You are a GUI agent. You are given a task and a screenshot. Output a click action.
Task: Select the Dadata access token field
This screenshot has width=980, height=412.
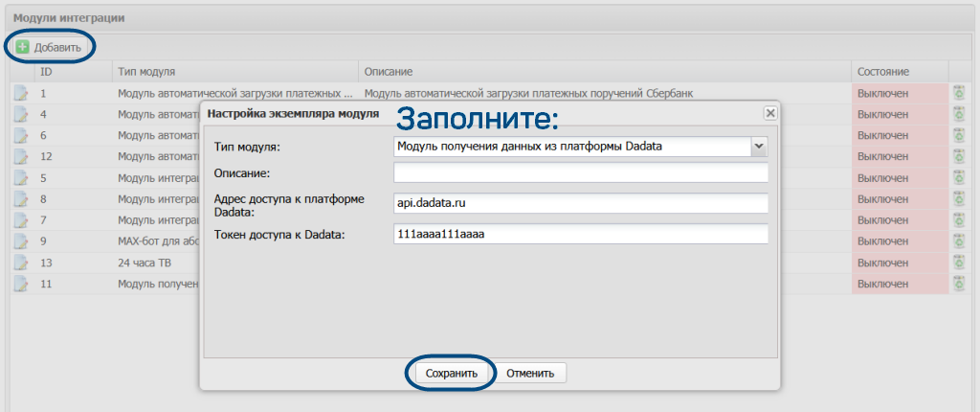tap(581, 235)
